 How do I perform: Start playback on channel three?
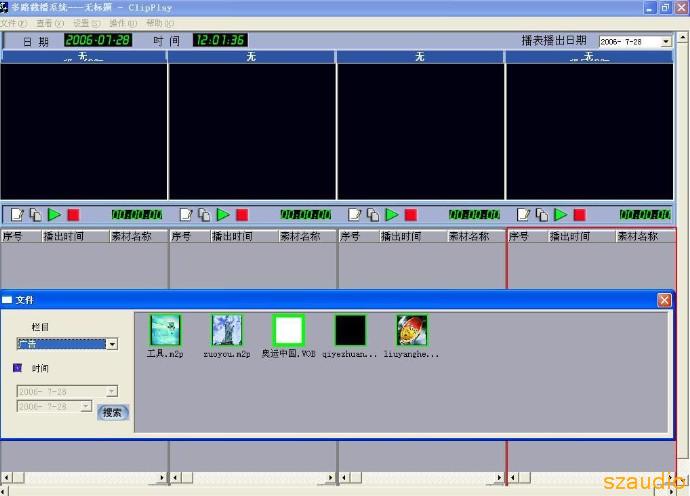392,215
